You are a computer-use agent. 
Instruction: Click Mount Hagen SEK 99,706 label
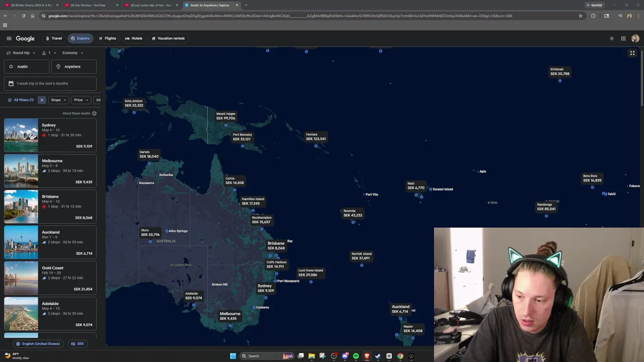pos(226,116)
